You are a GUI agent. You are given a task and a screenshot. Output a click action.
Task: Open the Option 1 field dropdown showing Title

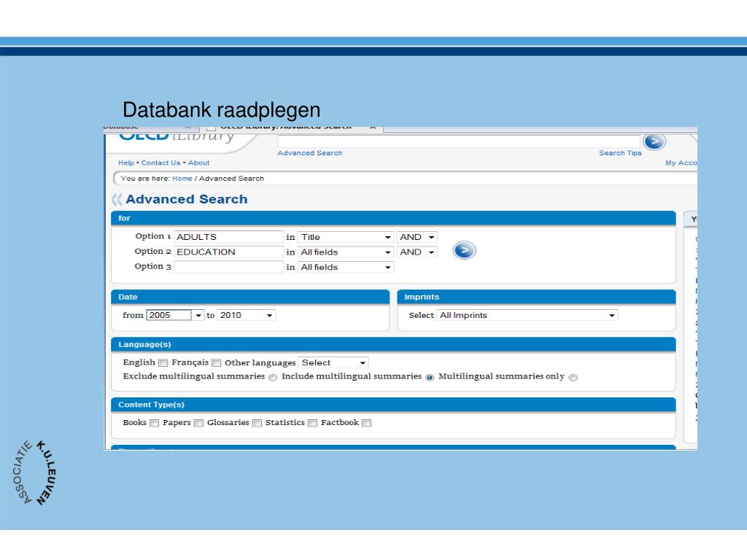346,237
